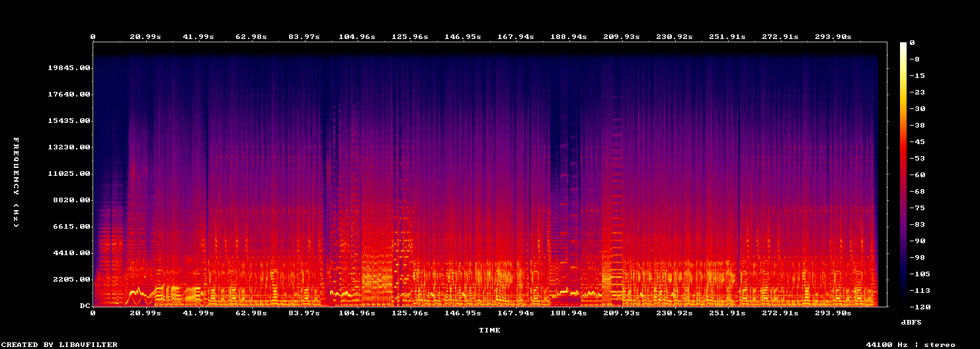Screen dimensions: 980x349
Task: Click the 4410.00 frequency label
Action: point(71,253)
